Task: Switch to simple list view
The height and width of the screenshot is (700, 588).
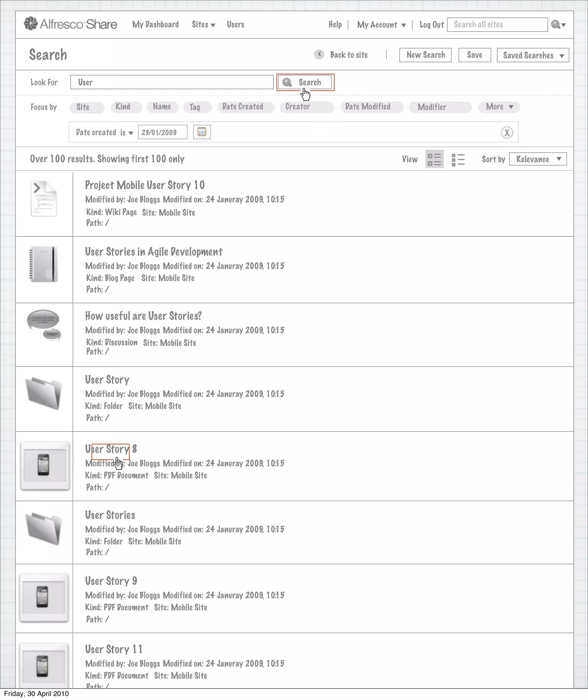Action: coord(458,159)
